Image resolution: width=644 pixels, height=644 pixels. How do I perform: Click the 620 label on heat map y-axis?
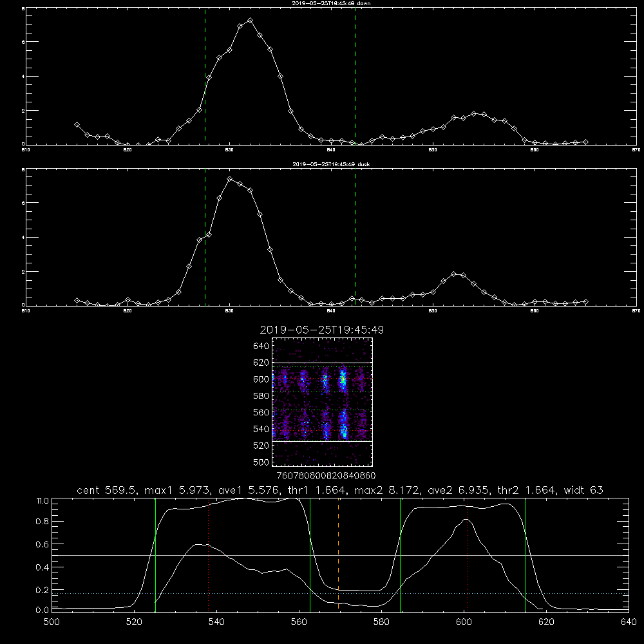click(x=261, y=363)
